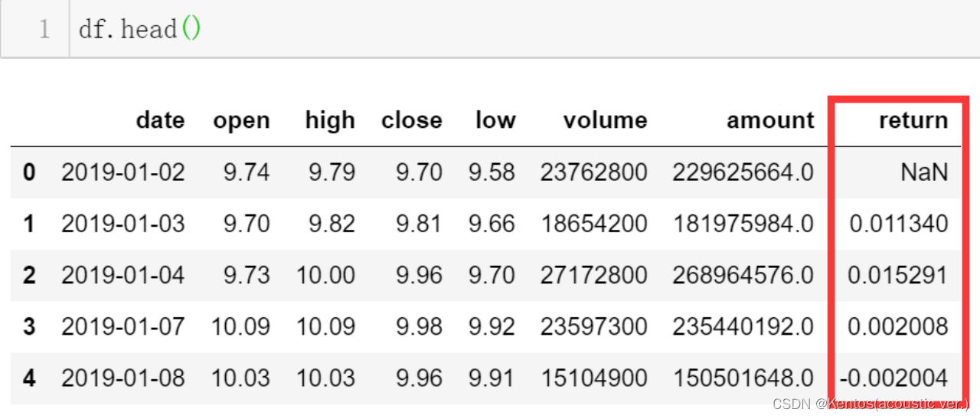The width and height of the screenshot is (980, 419).
Task: Click the date column header
Action: 160,120
